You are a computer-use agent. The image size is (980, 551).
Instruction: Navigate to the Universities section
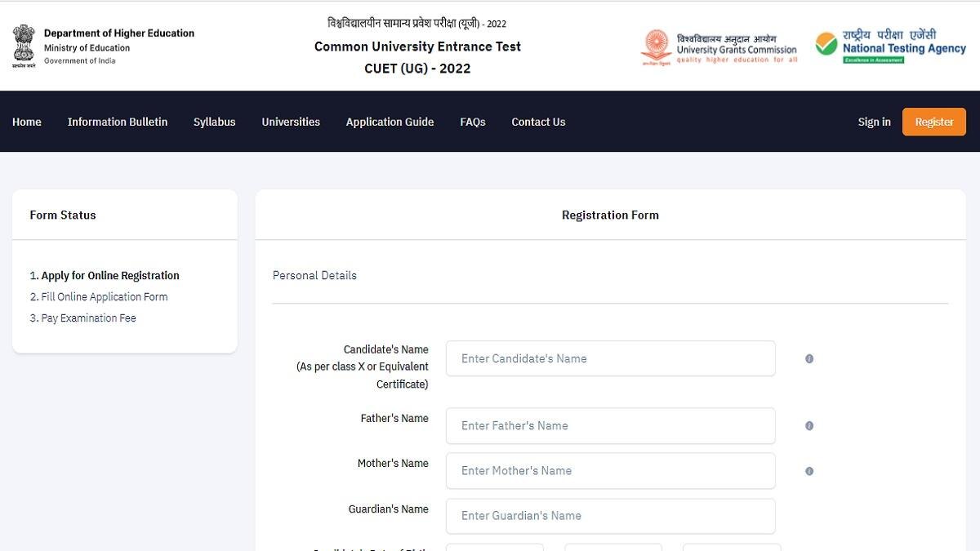(x=291, y=122)
